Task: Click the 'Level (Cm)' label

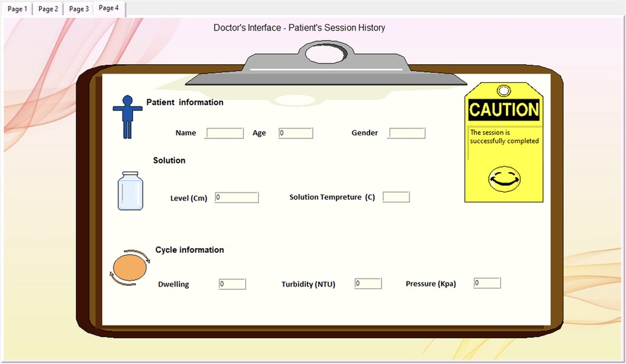Action: (x=189, y=198)
